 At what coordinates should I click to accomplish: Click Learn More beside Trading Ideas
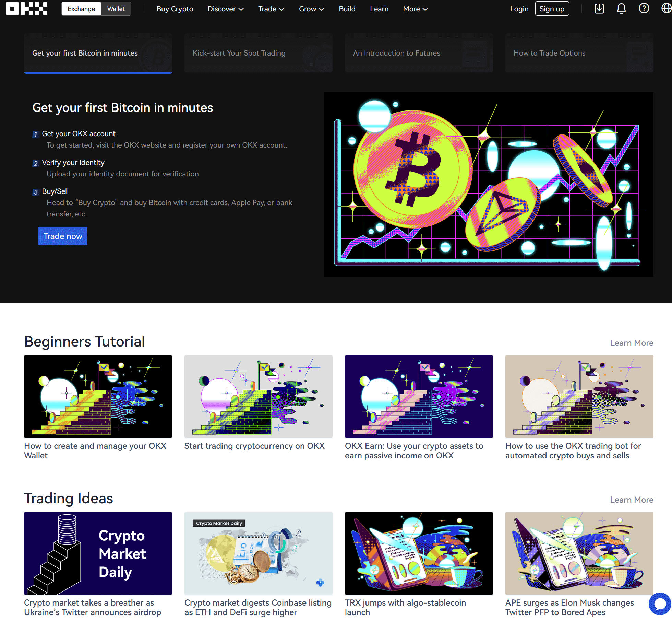pyautogui.click(x=632, y=500)
